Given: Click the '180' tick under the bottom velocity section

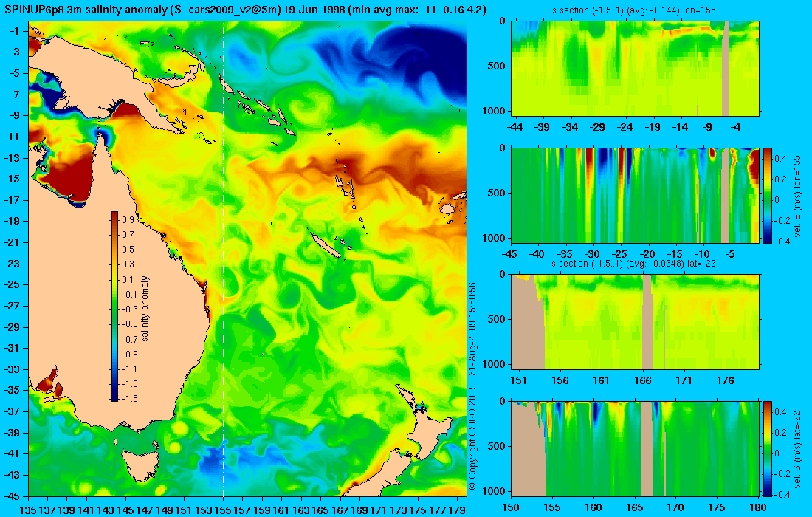Looking at the screenshot, I should 758,507.
